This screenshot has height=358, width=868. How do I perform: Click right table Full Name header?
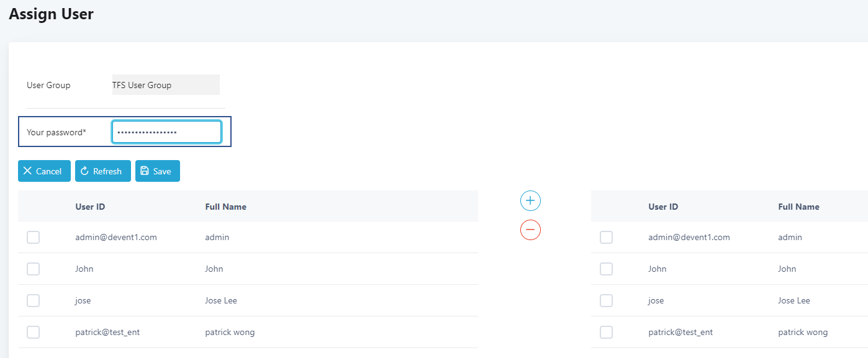798,207
